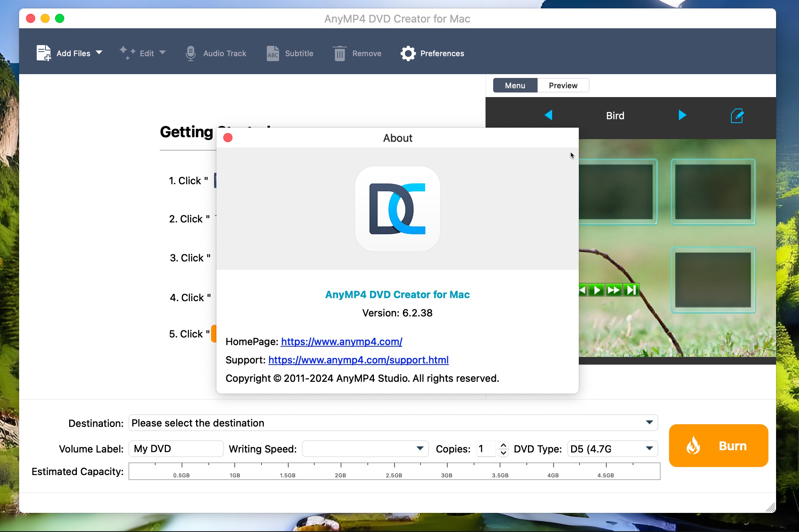
Task: Select the top-right menu thumbnail frame
Action: 713,192
